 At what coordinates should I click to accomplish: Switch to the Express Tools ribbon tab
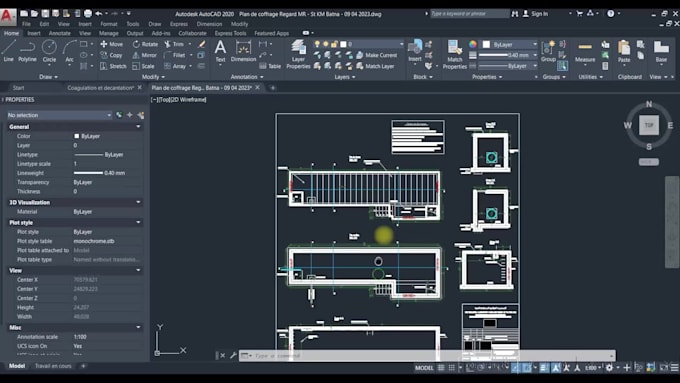(x=230, y=33)
